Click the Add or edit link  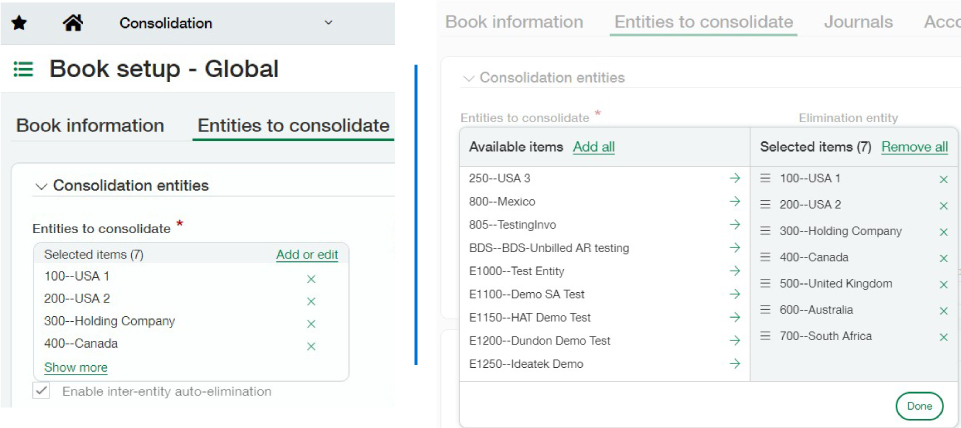point(306,255)
